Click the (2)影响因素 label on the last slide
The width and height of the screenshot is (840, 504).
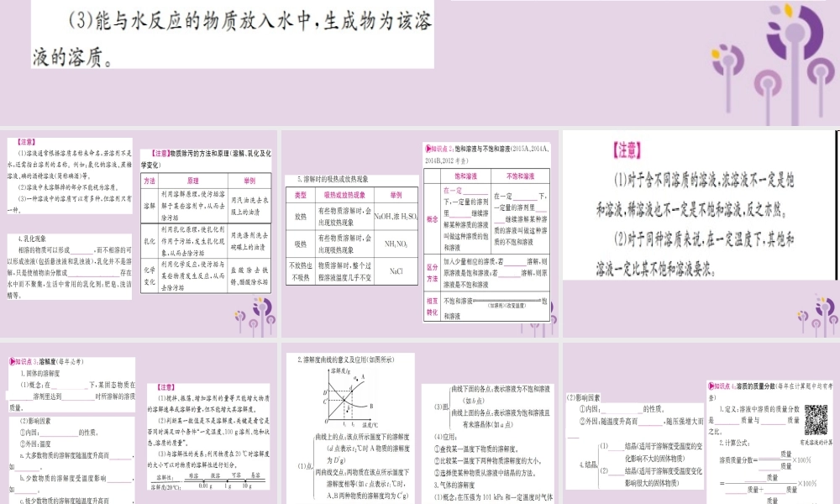click(584, 398)
